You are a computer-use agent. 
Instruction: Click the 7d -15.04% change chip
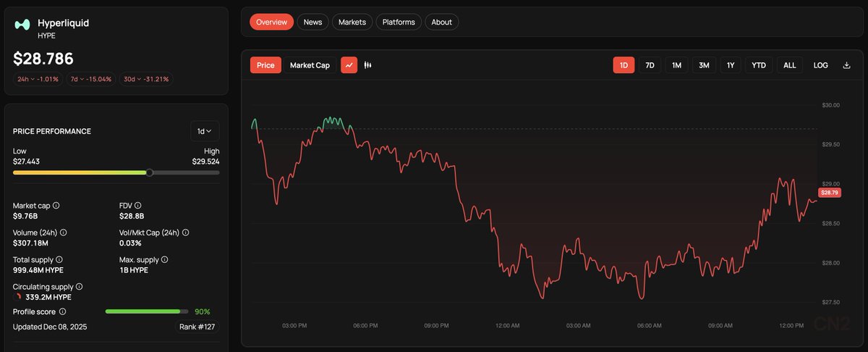coord(90,79)
